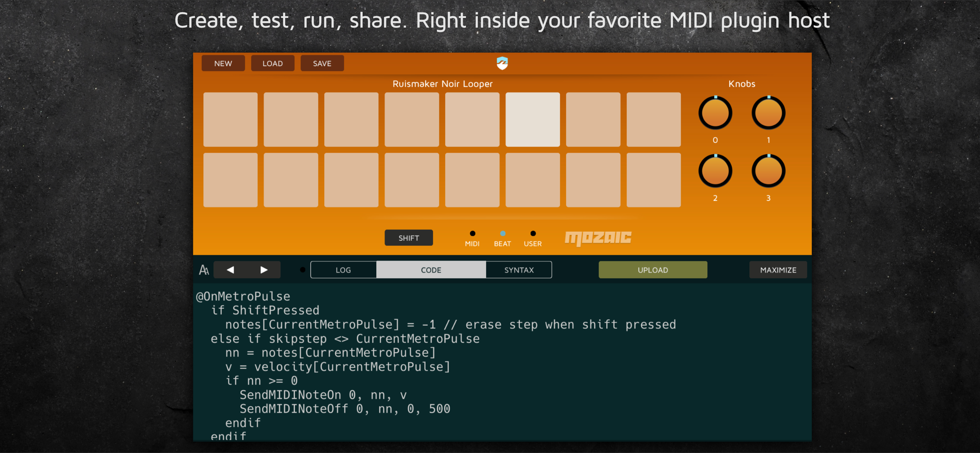Click the font size icon
Viewport: 980px width, 453px height.
[204, 270]
